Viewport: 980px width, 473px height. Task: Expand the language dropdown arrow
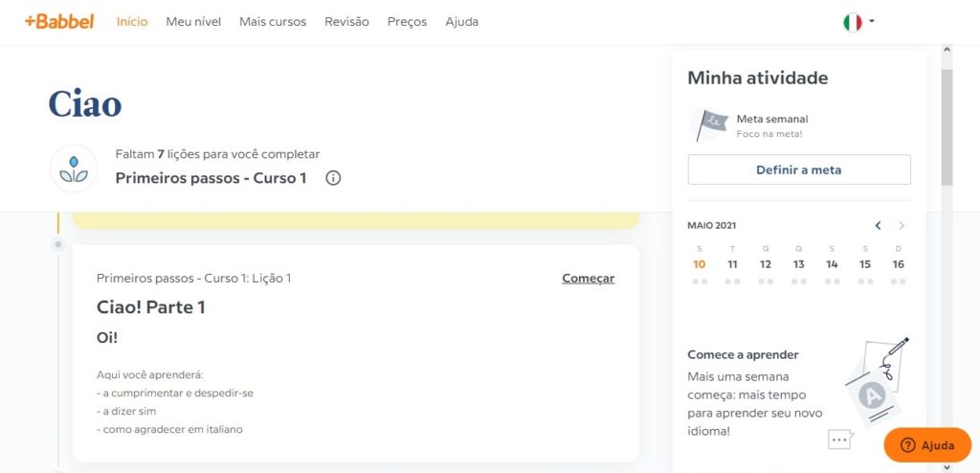(872, 21)
